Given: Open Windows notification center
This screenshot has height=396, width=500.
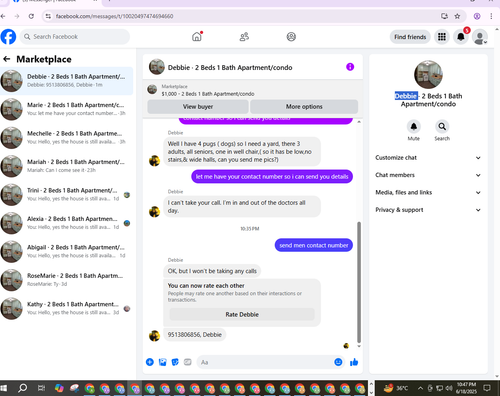Looking at the screenshot, I should (487, 388).
